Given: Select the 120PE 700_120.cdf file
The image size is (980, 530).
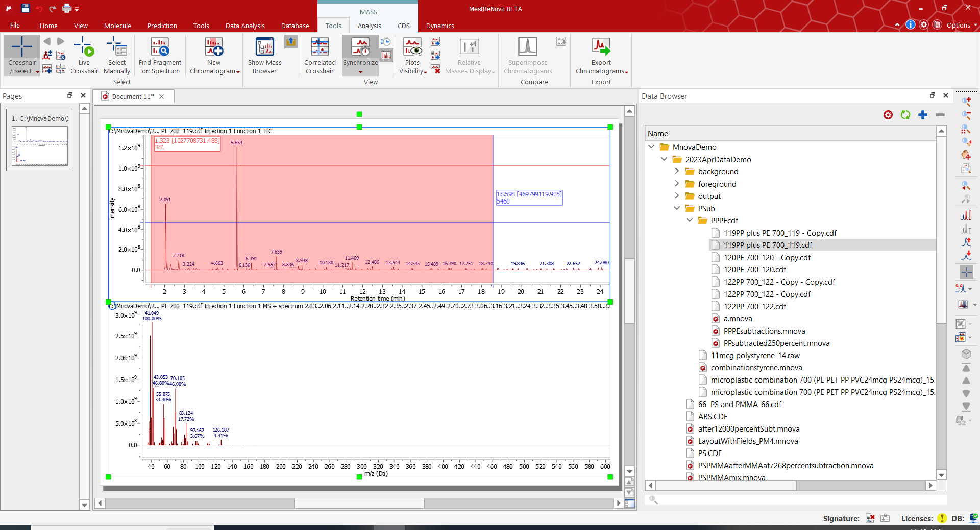Looking at the screenshot, I should (x=754, y=269).
